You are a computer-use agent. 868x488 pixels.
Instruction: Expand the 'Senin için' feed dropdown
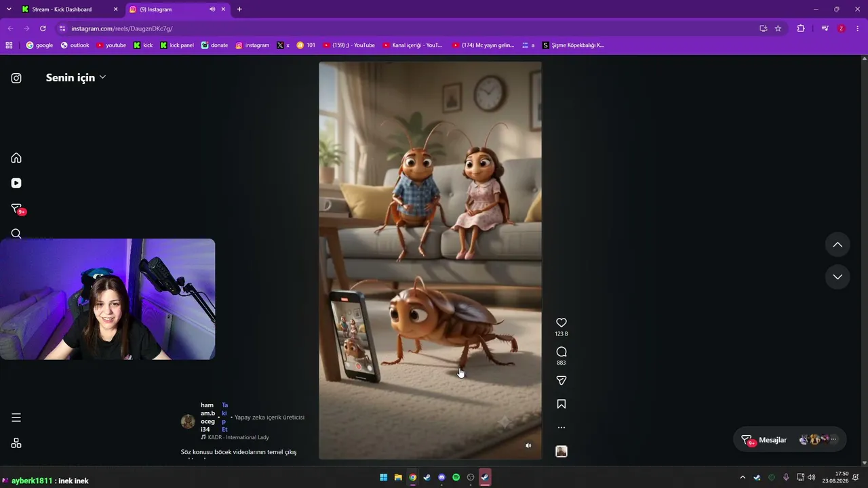(76, 77)
